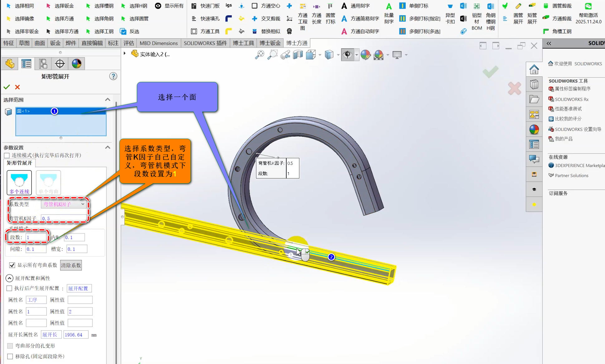Image resolution: width=605 pixels, height=364 pixels.
Task: Click the red X cancel icon
Action: (x=17, y=87)
